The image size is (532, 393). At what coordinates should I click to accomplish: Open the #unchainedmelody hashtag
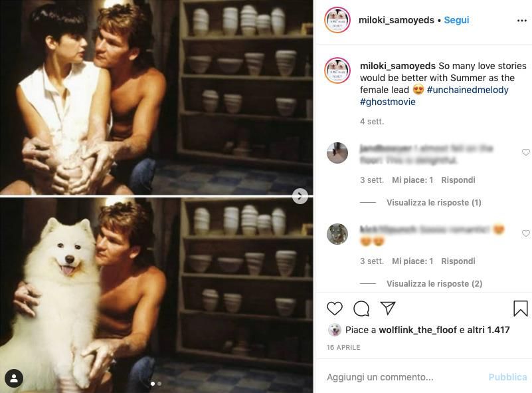pyautogui.click(x=468, y=90)
